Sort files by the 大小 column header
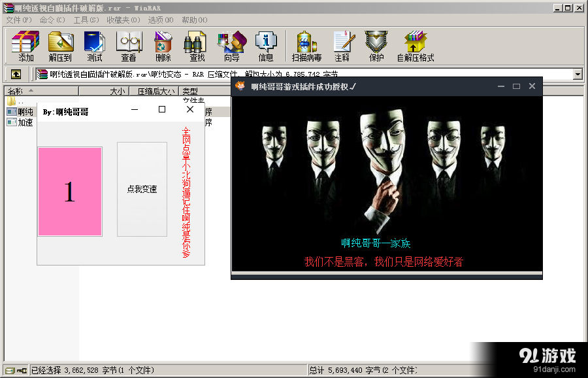The height and width of the screenshot is (378, 588). (104, 91)
